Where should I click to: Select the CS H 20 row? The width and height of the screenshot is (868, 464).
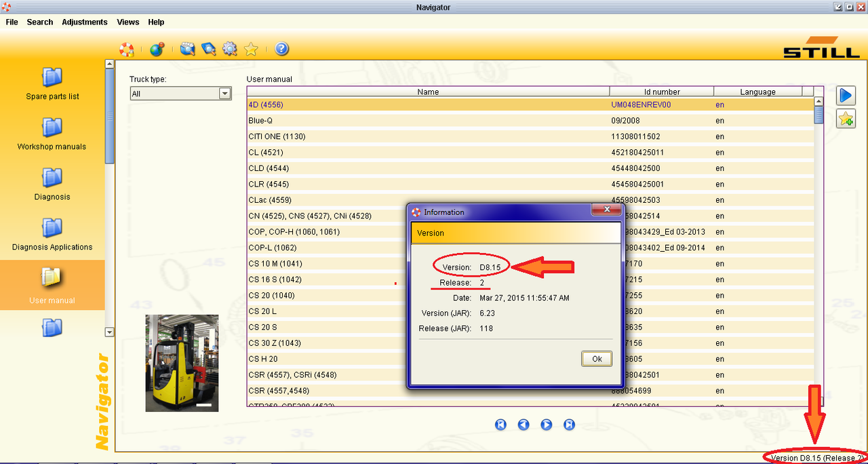point(530,359)
